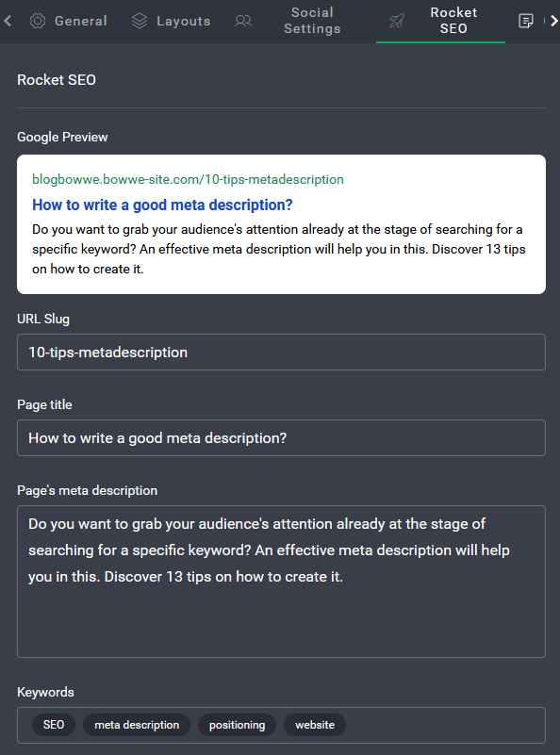Click the note icon after Rocket SEO
560x755 pixels.
click(x=526, y=21)
